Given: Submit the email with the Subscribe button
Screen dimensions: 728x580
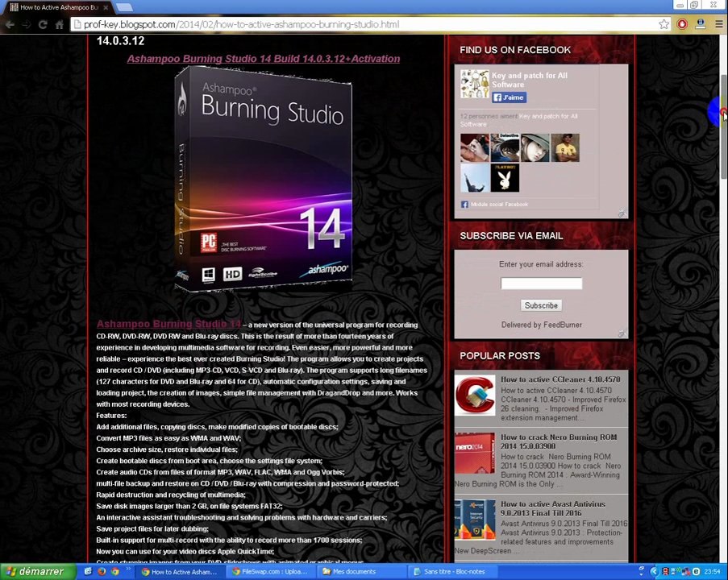Looking at the screenshot, I should 541,305.
